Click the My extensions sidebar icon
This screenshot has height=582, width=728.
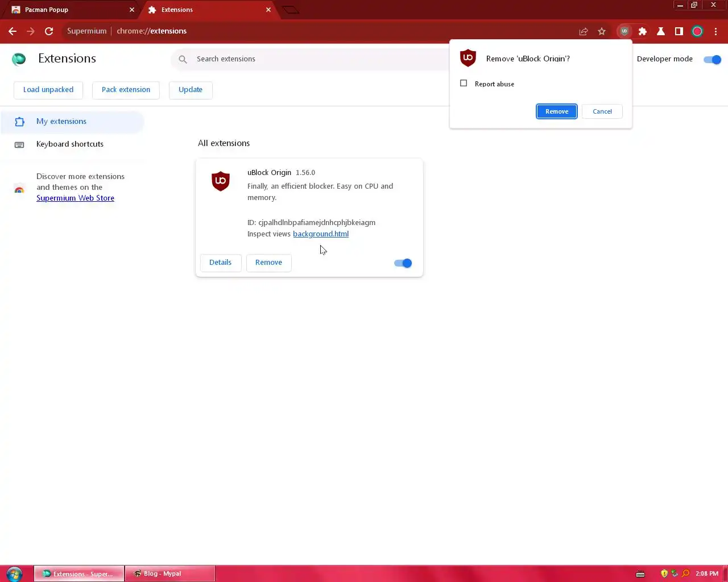(x=19, y=122)
